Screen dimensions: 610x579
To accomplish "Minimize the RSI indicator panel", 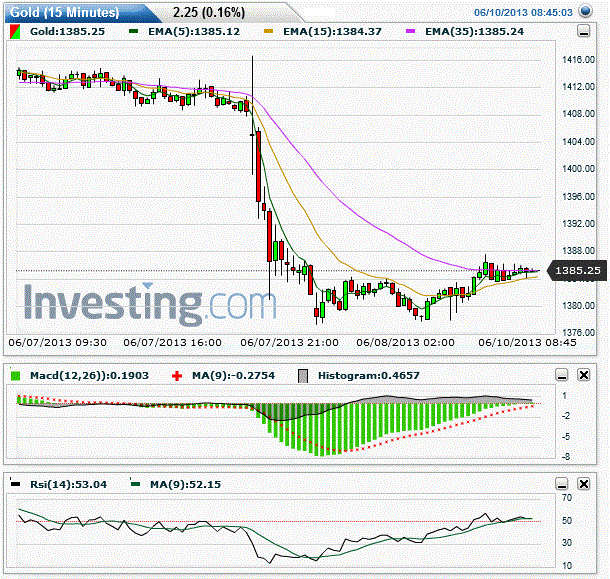I will point(562,484).
